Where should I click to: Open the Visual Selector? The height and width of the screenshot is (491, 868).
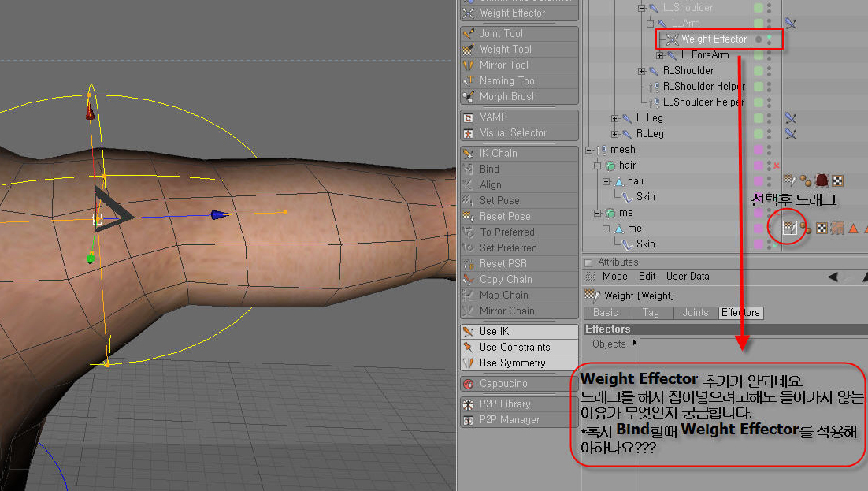point(519,133)
